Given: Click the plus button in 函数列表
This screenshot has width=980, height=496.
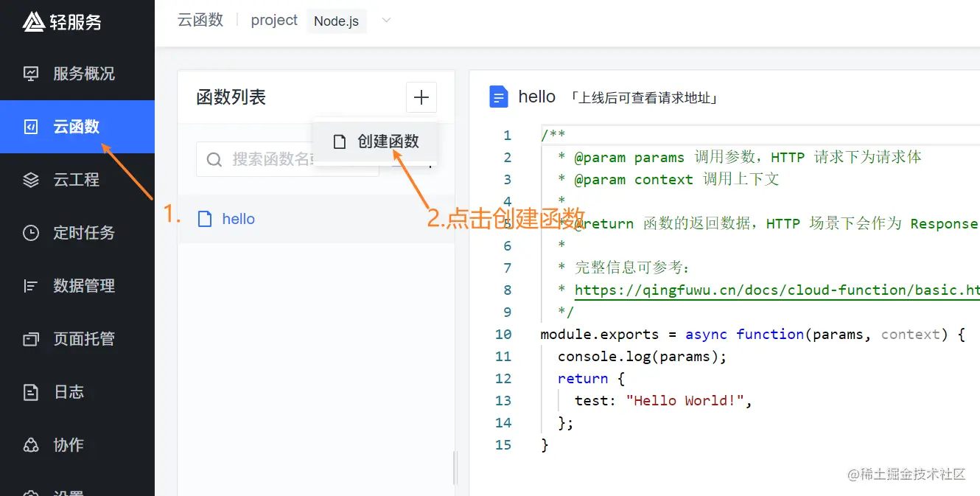Looking at the screenshot, I should tap(421, 97).
